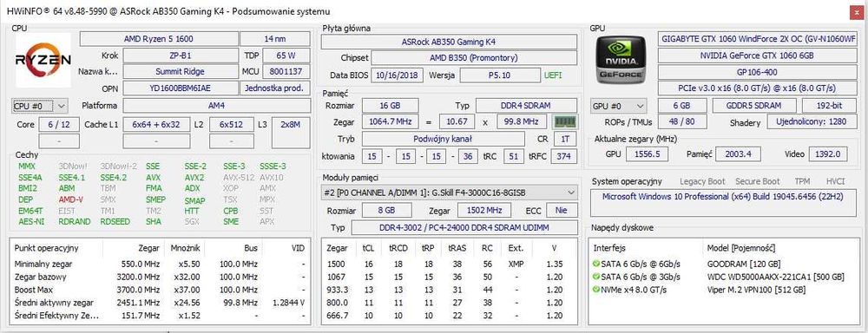This screenshot has height=333, width=868.
Task: Click the UEFI label
Action: (x=553, y=75)
